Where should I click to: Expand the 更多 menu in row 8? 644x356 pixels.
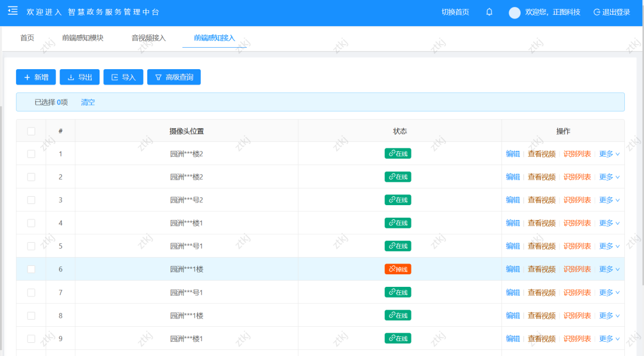coord(609,315)
